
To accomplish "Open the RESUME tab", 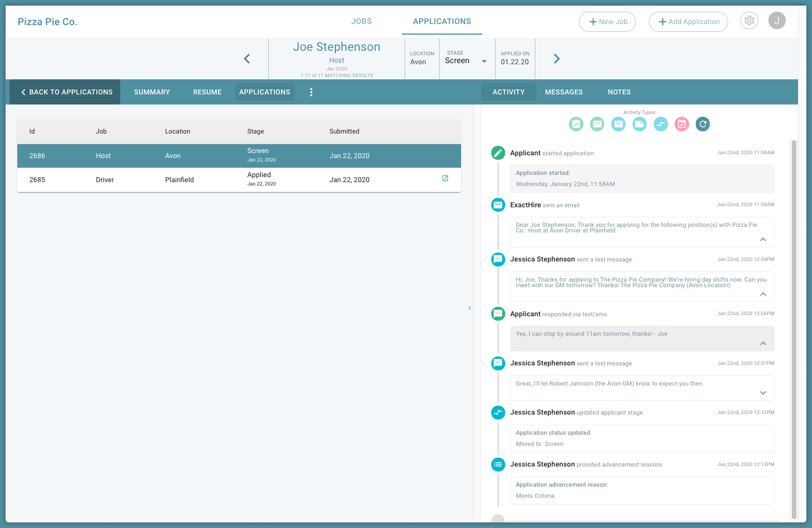I will pyautogui.click(x=207, y=92).
